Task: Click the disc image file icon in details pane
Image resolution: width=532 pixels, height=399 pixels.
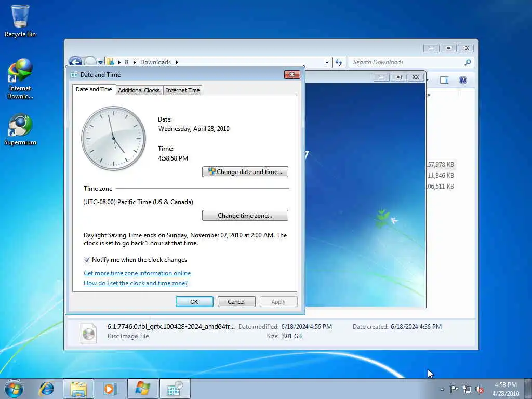Action: [88, 333]
